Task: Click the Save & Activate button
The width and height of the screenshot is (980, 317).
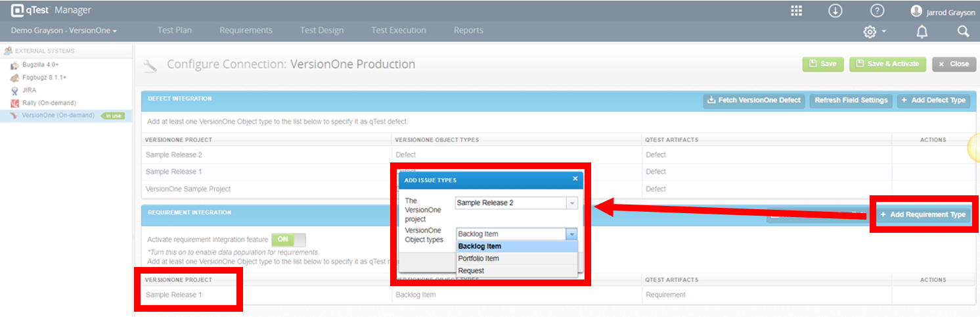Action: (887, 64)
